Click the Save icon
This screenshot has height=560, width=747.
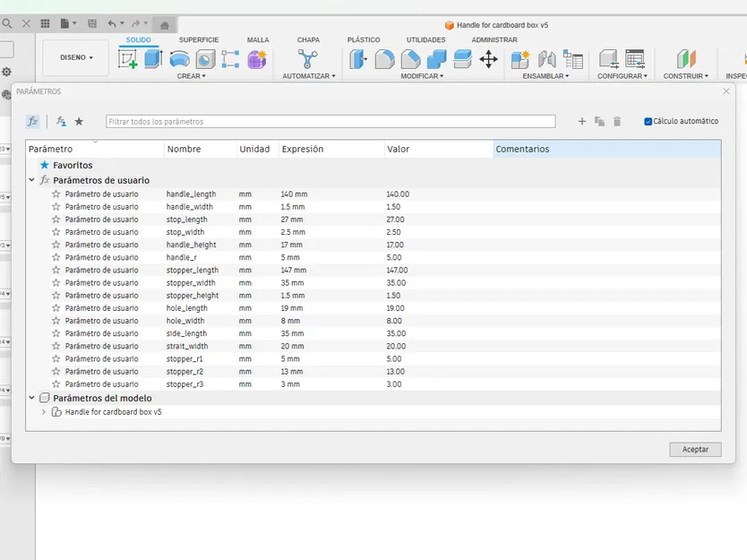coord(92,23)
